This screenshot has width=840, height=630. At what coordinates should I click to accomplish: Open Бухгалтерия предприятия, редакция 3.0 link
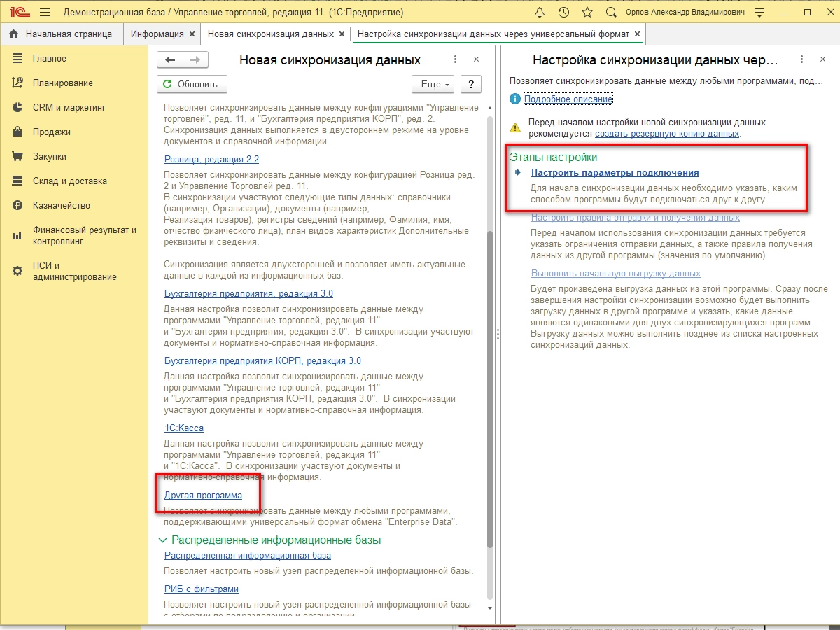pyautogui.click(x=248, y=293)
